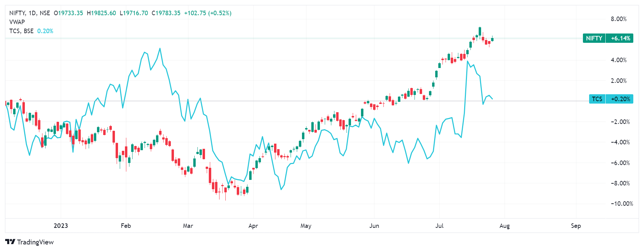Viewport: 644px width, 251px height.
Task: Click the green NIFTY price scale tag
Action: (x=594, y=38)
